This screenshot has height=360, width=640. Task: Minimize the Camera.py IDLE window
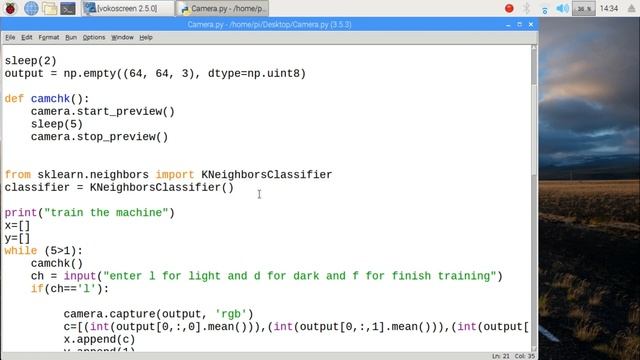[508, 25]
